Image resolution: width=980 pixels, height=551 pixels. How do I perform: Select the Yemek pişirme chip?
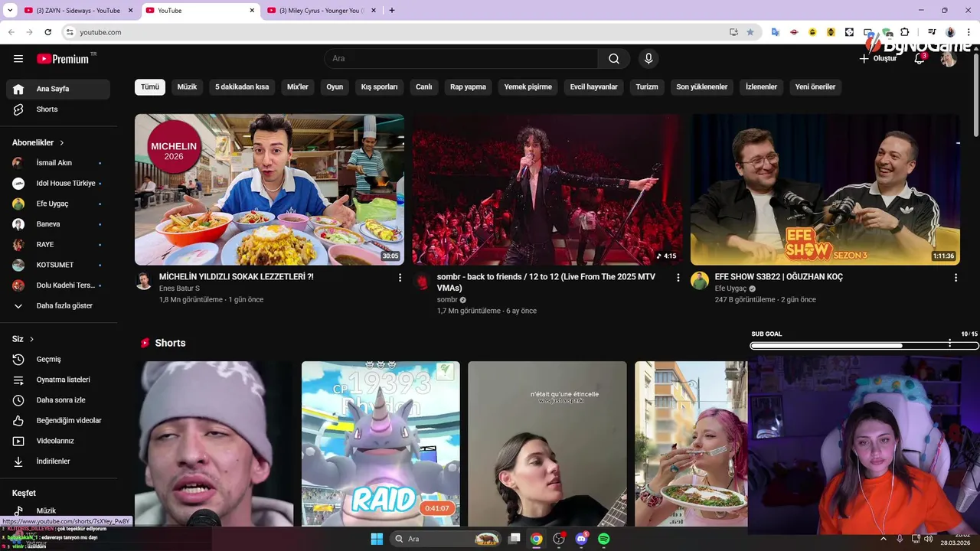click(528, 87)
